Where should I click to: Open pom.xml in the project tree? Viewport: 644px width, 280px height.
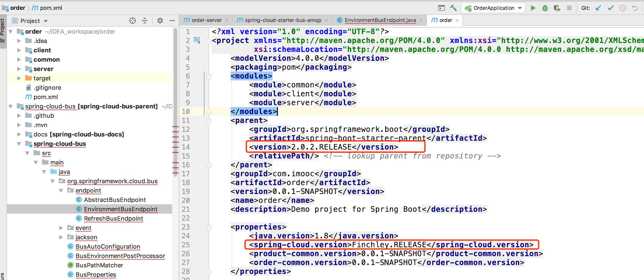45,97
